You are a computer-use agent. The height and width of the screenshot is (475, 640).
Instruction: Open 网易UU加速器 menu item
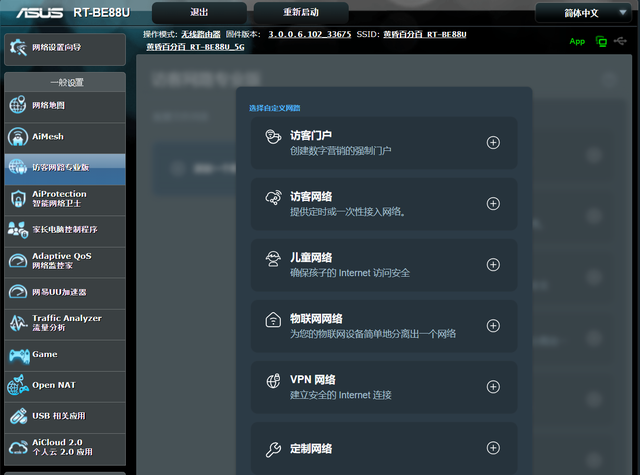pyautogui.click(x=65, y=292)
